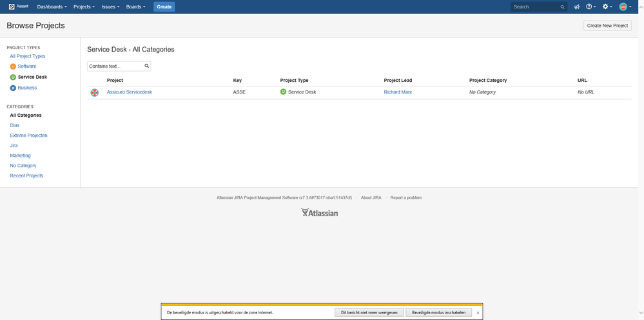Click the Assicuro Servicedesk project avatar
Image resolution: width=644 pixels, height=320 pixels.
tap(95, 92)
